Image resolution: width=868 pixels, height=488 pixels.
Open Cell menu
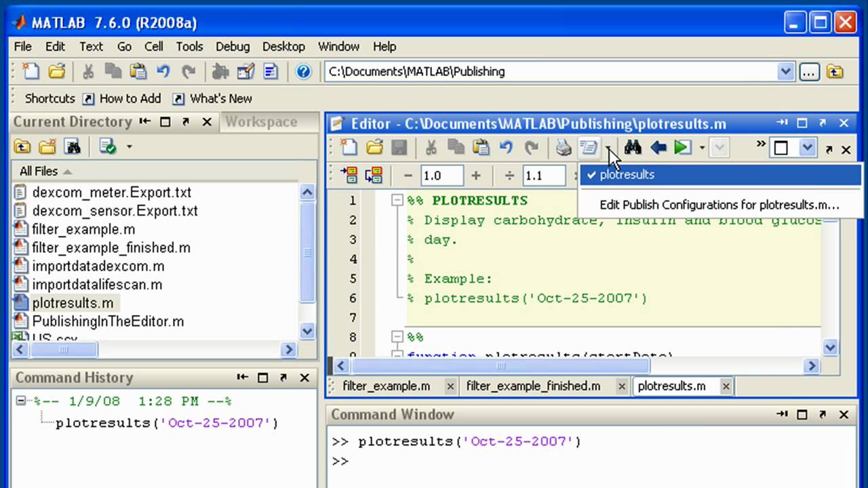[x=154, y=46]
